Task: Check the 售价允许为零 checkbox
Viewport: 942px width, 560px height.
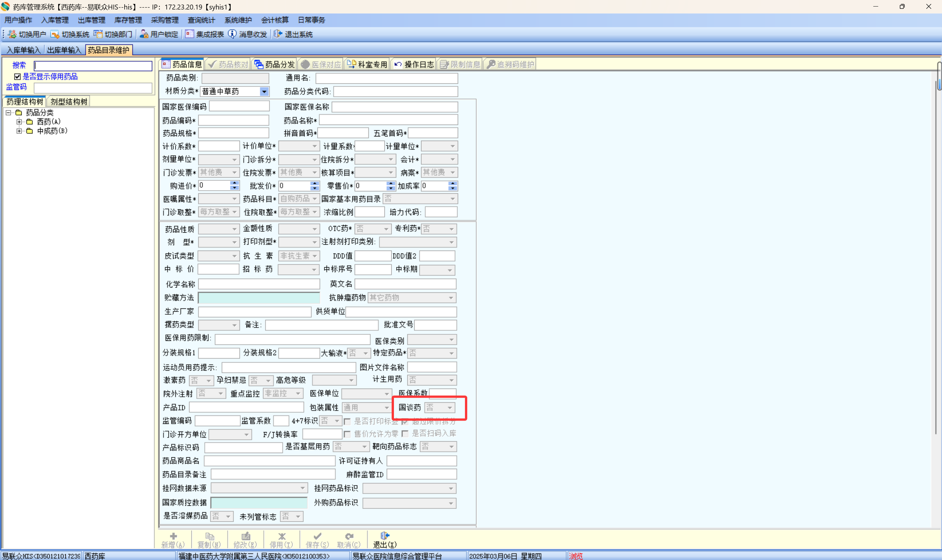Action: click(347, 434)
